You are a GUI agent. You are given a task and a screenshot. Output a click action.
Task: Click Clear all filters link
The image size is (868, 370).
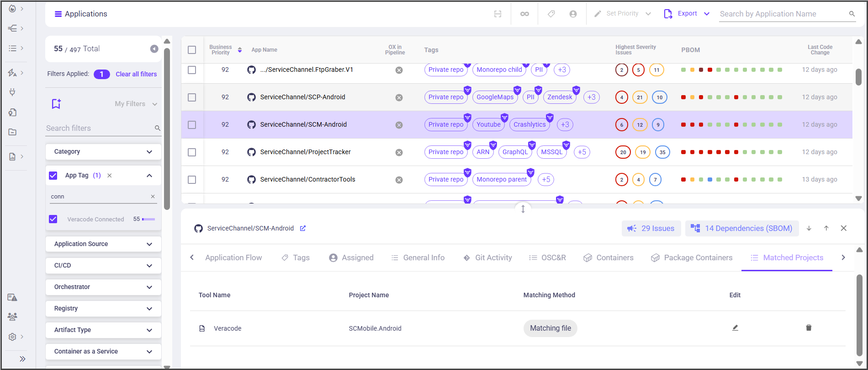[136, 74]
